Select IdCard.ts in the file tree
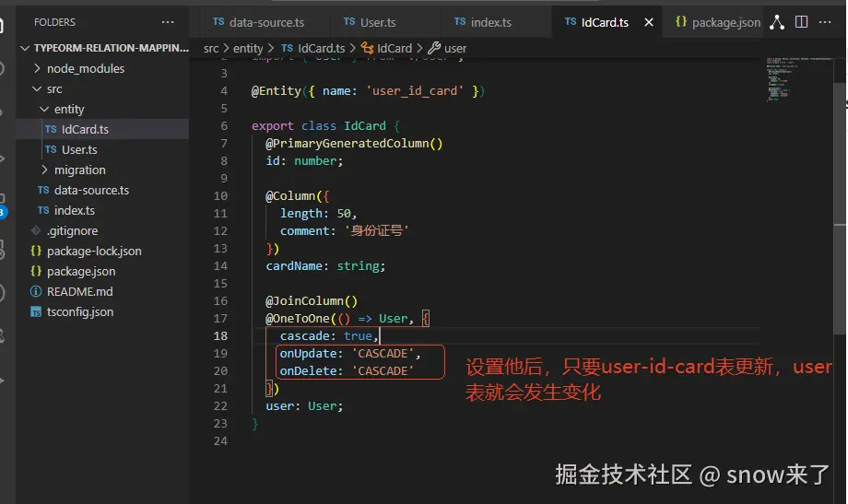This screenshot has height=504, width=848. [x=102, y=129]
